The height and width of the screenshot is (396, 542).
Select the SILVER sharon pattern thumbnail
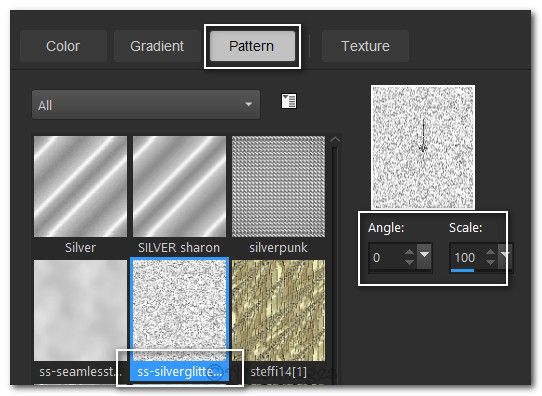(x=179, y=186)
